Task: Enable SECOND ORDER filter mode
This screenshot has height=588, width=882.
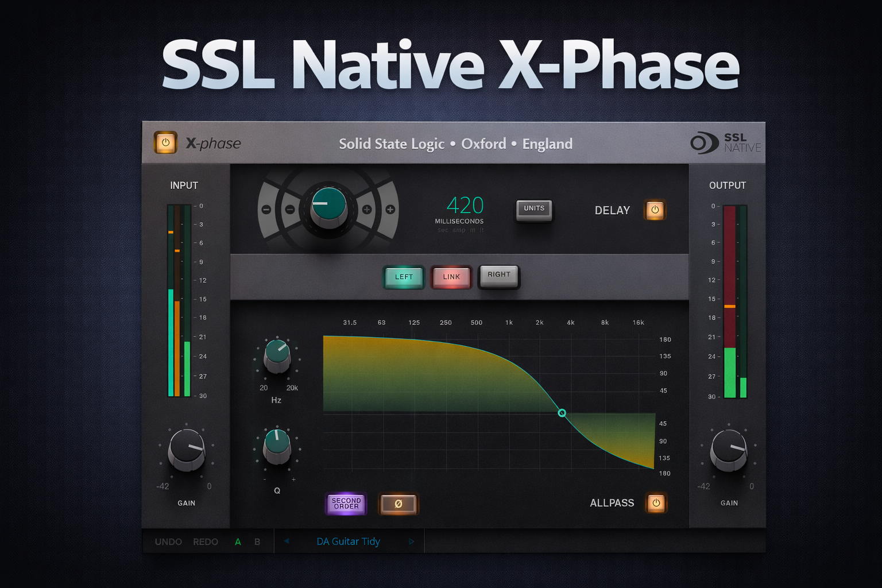Action: pyautogui.click(x=346, y=504)
